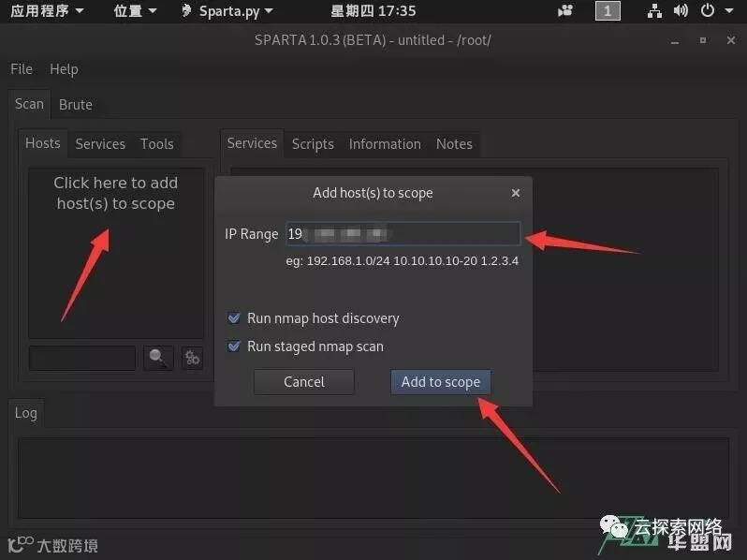This screenshot has height=560, width=747.
Task: Click the power icon in top bar
Action: pos(708,10)
